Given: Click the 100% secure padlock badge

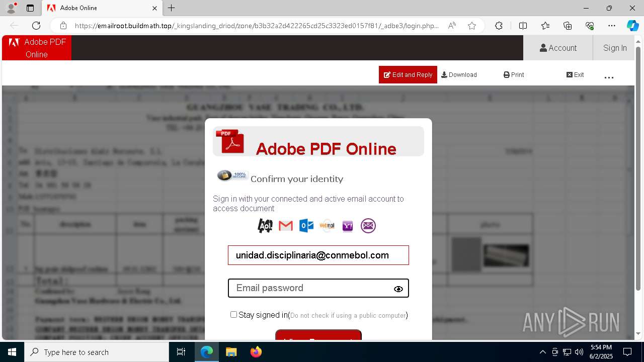Looking at the screenshot, I should point(232,175).
